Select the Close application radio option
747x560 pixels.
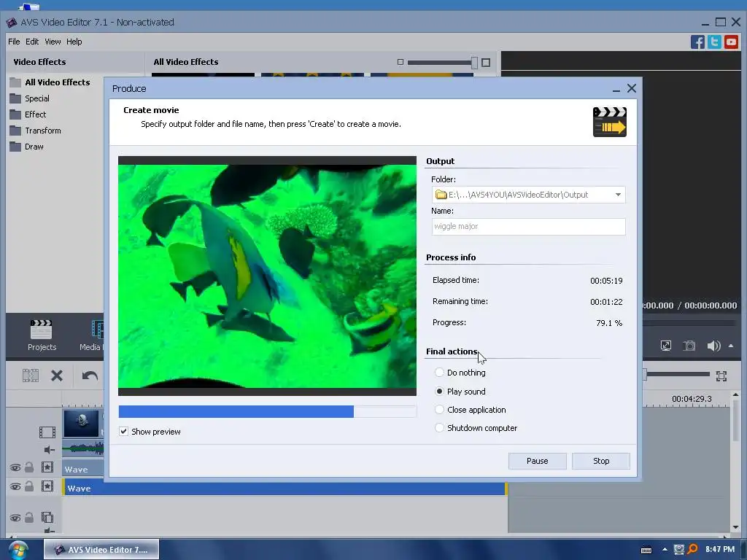pos(439,410)
